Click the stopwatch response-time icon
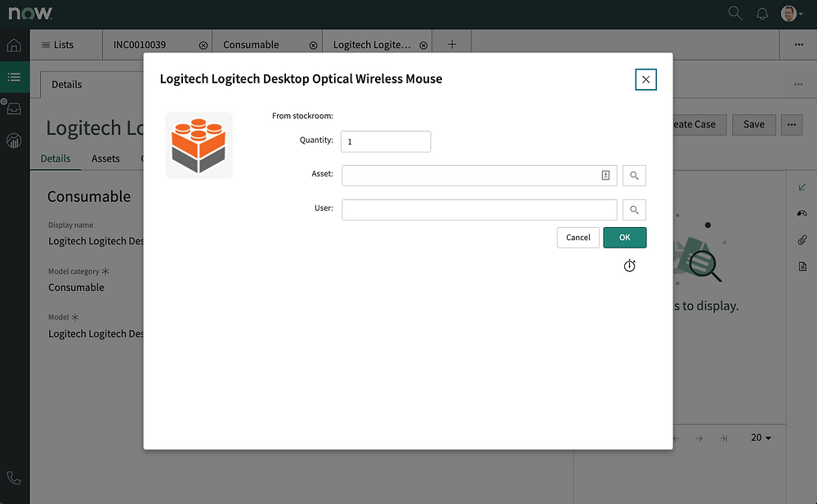 click(629, 265)
